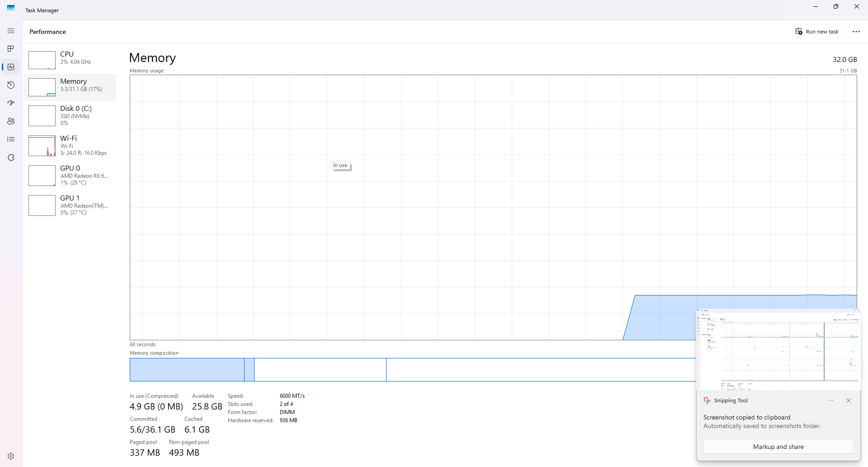Viewport: 868px width, 467px height.
Task: Open Task Manager settings gear
Action: click(x=11, y=456)
